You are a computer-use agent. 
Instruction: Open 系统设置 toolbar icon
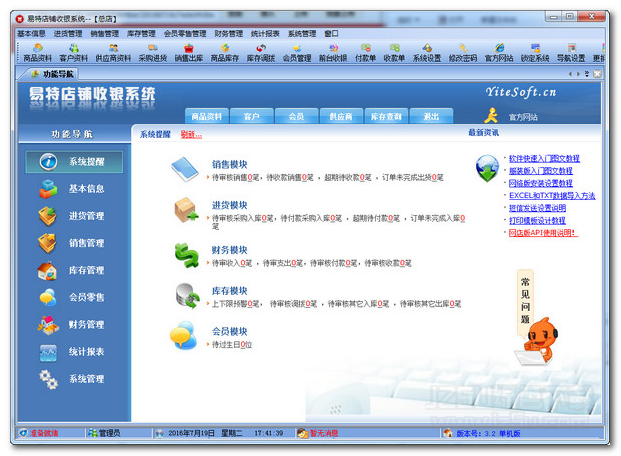point(427,53)
